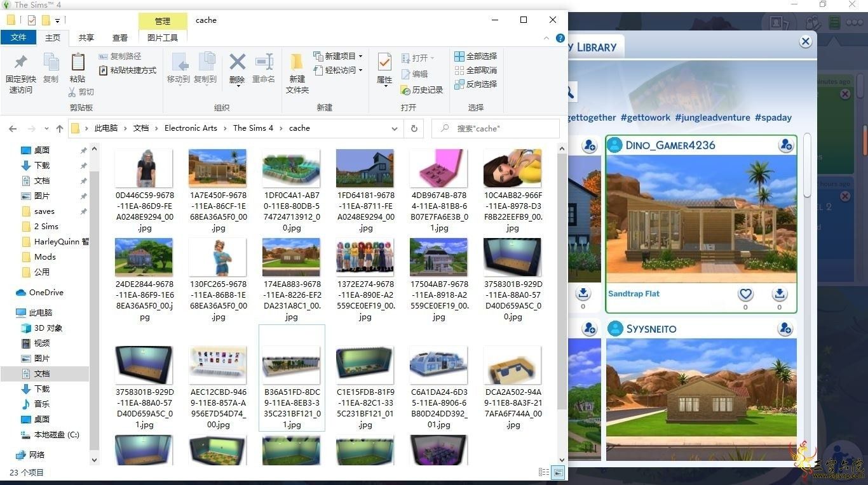Click the #gettowork hashtag

pyautogui.click(x=644, y=117)
